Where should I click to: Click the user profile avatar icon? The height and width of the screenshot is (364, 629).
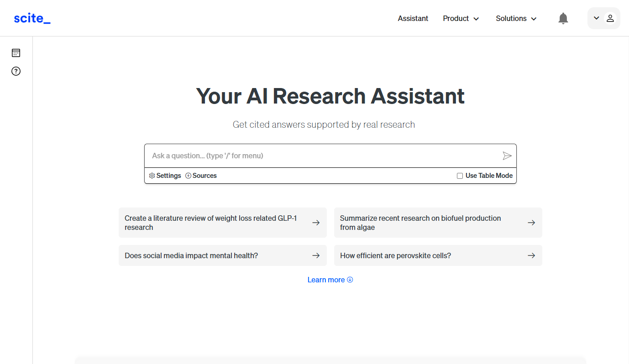(x=610, y=18)
